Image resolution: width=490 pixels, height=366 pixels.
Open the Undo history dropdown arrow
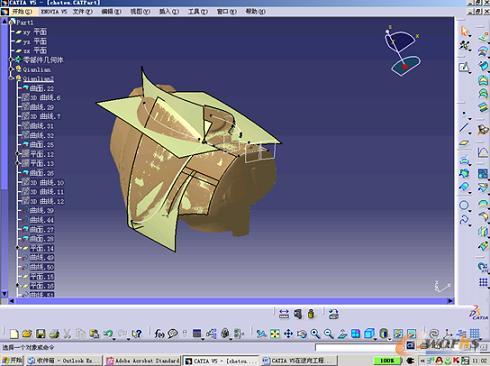pyautogui.click(x=114, y=338)
